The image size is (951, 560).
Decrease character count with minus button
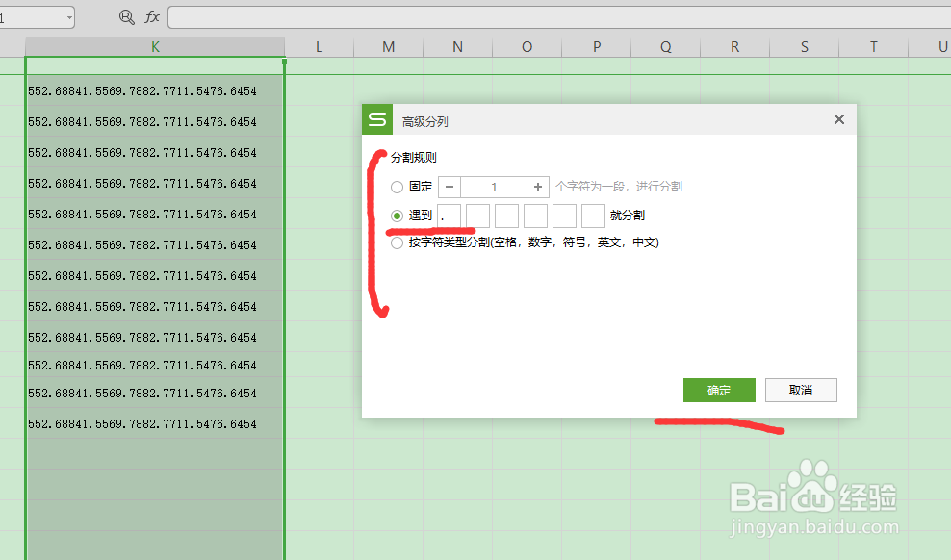(x=450, y=187)
